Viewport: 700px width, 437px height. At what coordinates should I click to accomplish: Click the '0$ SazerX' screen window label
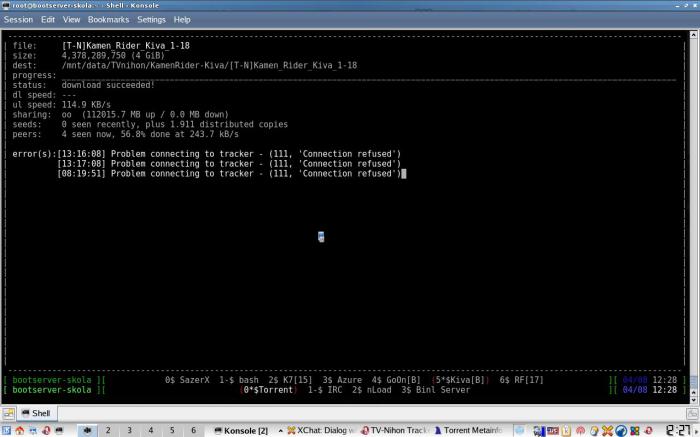click(187, 380)
